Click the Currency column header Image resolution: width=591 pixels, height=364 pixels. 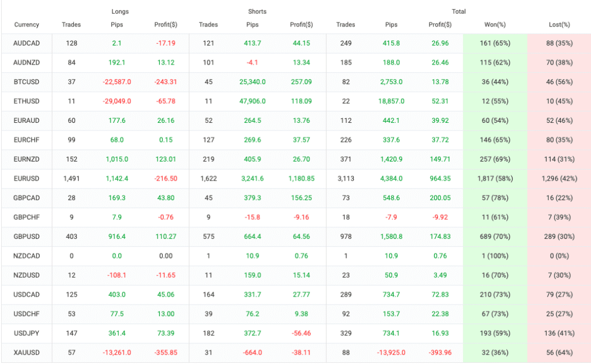click(x=27, y=25)
